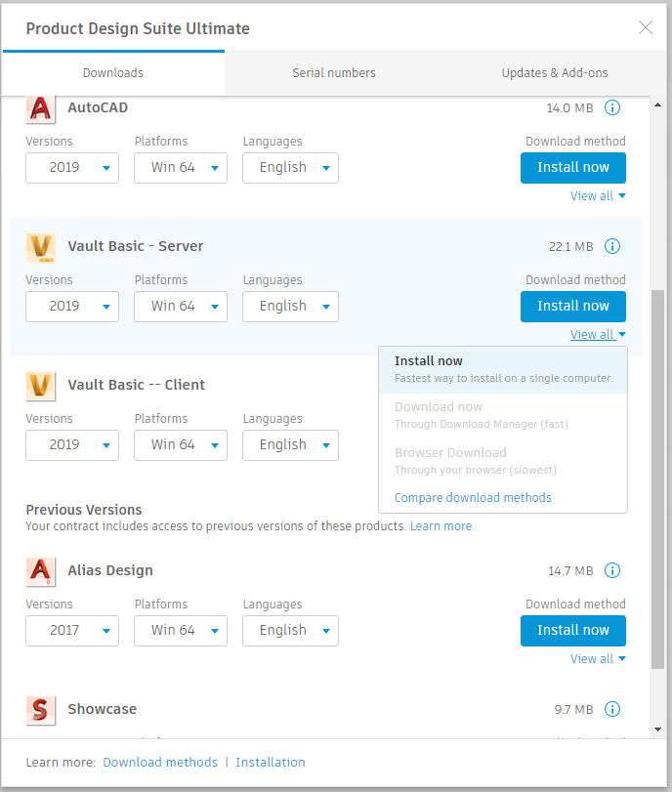Click Install now button for AutoCAD
This screenshot has height=792, width=672.
pos(572,168)
